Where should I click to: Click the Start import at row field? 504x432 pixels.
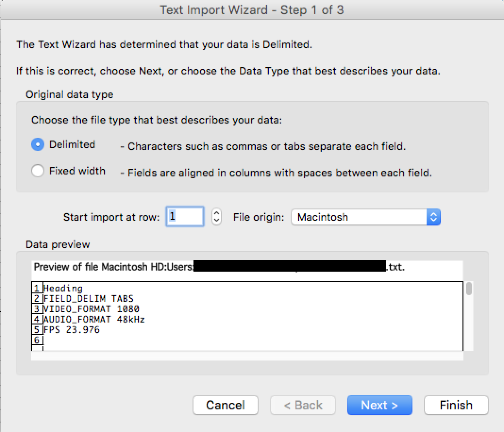coord(185,217)
